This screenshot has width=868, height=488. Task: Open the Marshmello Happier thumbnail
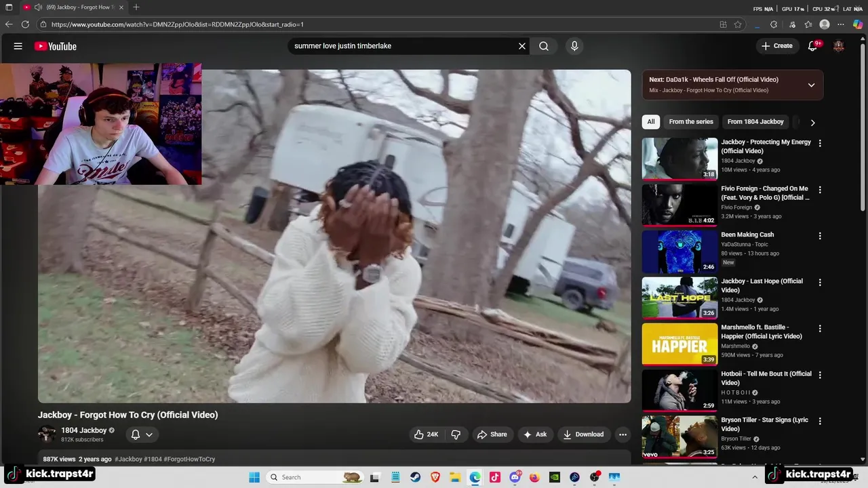[x=679, y=344]
